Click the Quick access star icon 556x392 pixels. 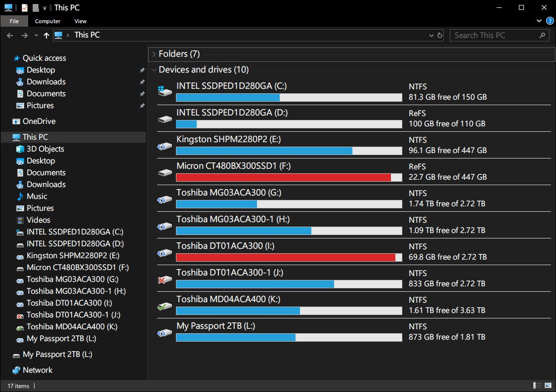coord(16,58)
